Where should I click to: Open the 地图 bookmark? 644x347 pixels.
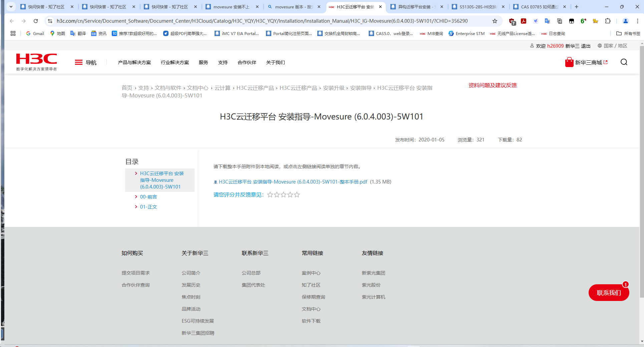pyautogui.click(x=57, y=33)
